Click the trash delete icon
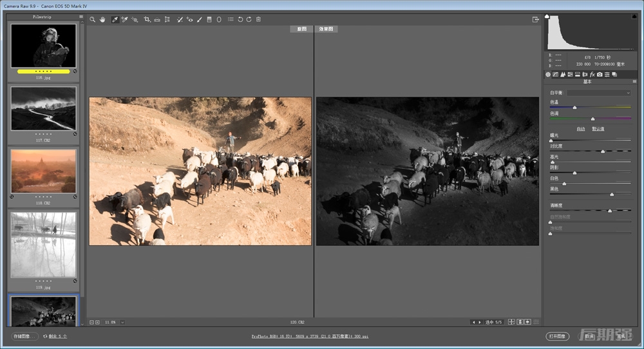The width and height of the screenshot is (644, 349). (x=258, y=19)
